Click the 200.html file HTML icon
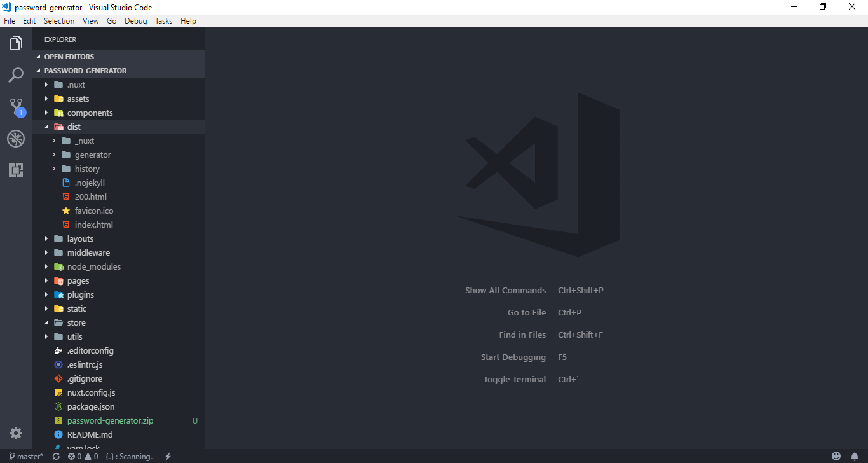The height and width of the screenshot is (463, 868). tap(66, 197)
